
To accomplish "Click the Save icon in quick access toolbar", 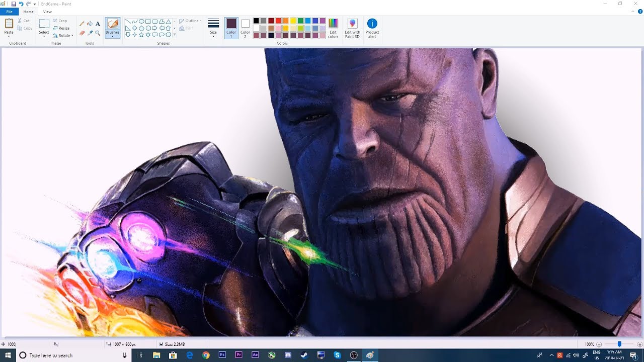I will pyautogui.click(x=14, y=4).
